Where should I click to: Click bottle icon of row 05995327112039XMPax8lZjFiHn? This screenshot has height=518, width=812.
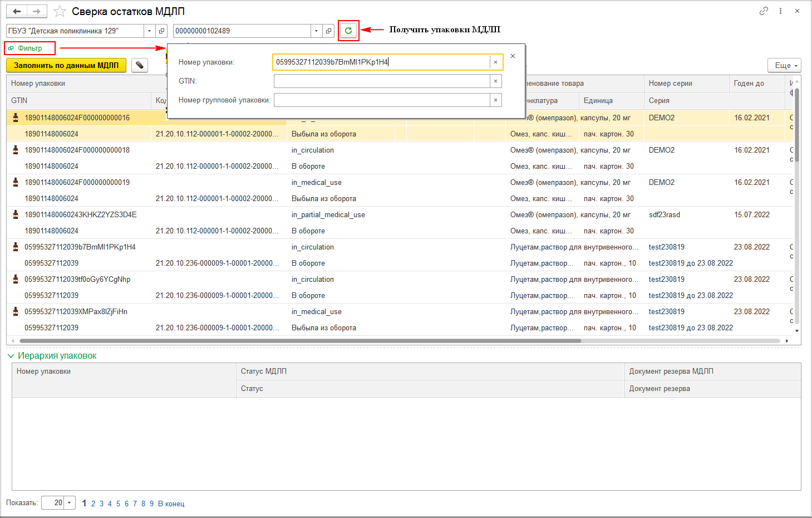[x=16, y=311]
